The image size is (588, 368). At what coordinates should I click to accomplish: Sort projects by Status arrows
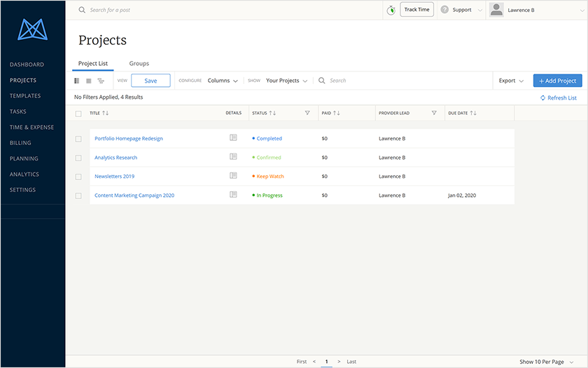click(272, 113)
